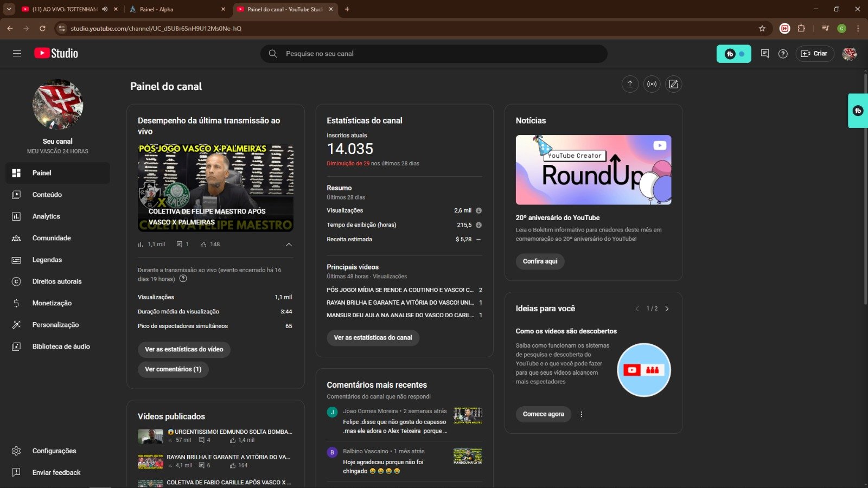Close the Painel do canal YouTube Studio tab
Image resolution: width=868 pixels, height=488 pixels.
331,9
